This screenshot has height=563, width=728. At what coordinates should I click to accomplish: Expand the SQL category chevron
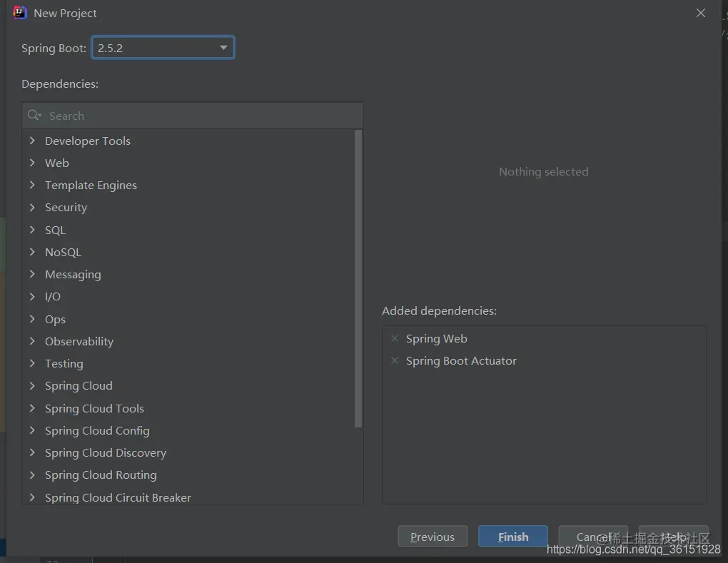[x=32, y=230]
